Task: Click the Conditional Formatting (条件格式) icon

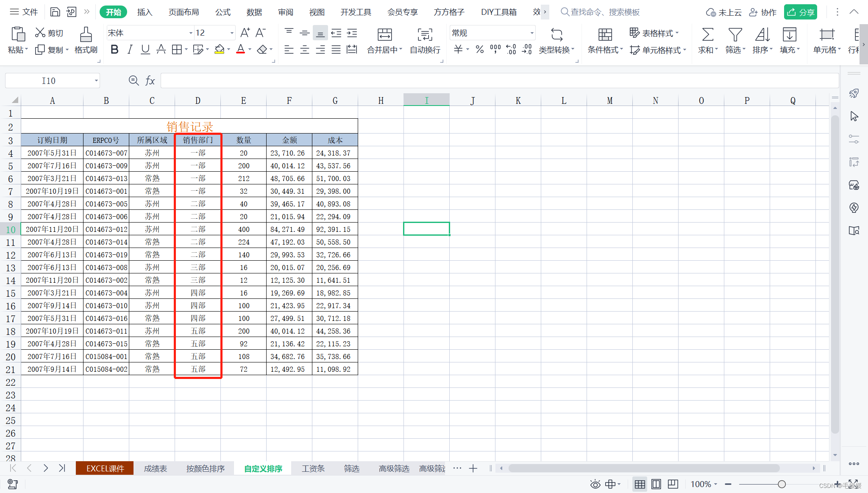Action: click(605, 35)
